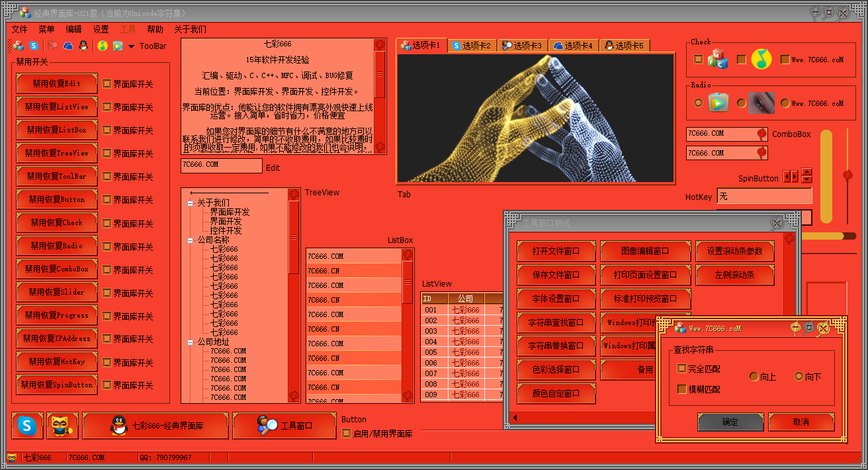The width and height of the screenshot is (868, 470).
Task: Click the QQ Music note toolbar icon
Action: point(103,46)
